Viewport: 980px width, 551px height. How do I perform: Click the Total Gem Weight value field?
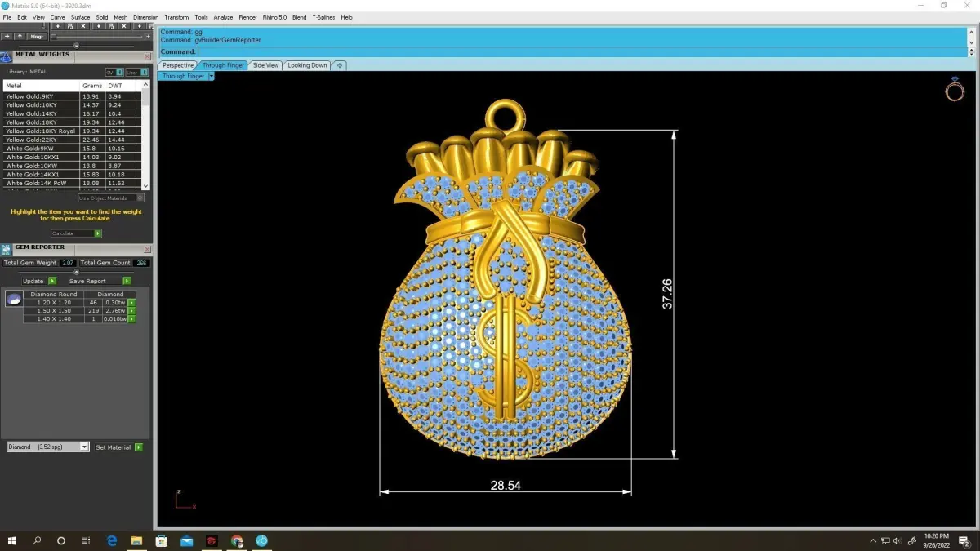[x=68, y=263]
